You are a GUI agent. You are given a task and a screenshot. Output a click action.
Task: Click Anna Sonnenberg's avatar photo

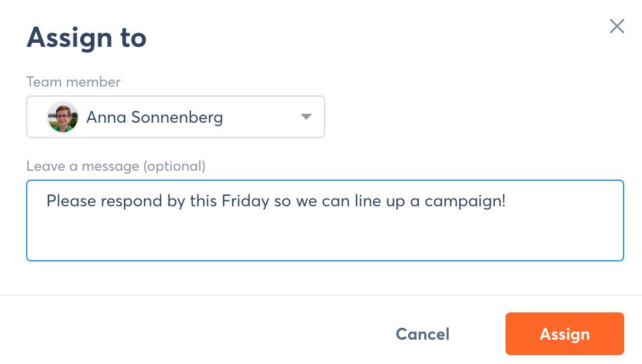point(63,117)
